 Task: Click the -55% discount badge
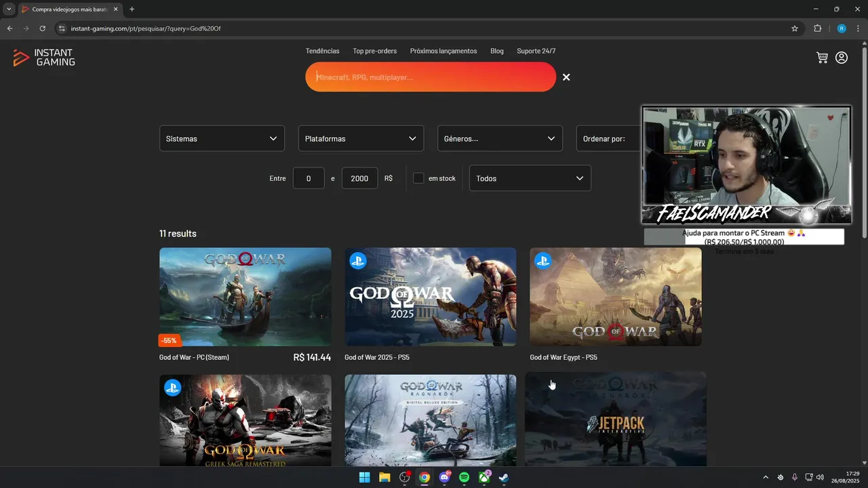coord(170,341)
